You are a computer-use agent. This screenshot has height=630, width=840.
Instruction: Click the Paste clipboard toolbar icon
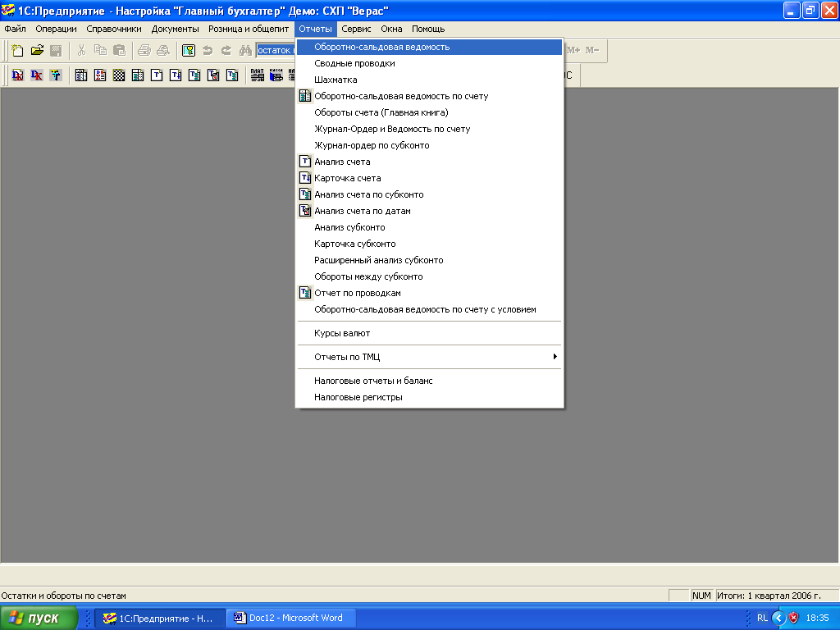point(119,50)
